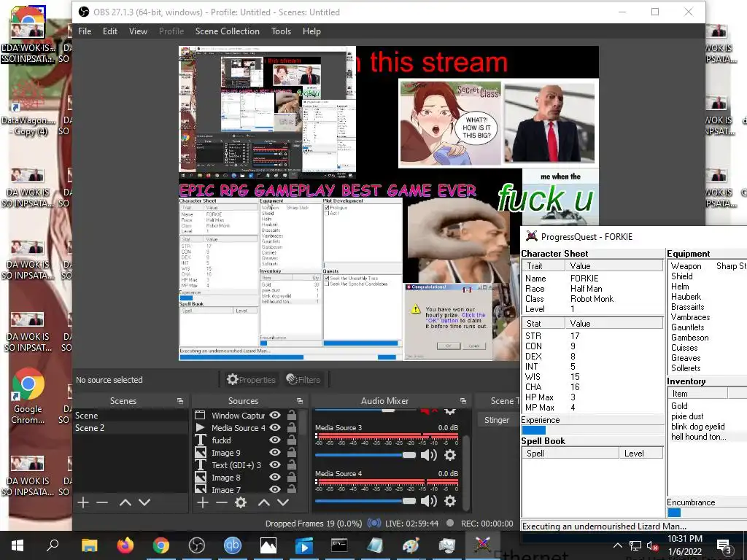747x560 pixels.
Task: Add a new scene with plus icon
Action: click(83, 502)
